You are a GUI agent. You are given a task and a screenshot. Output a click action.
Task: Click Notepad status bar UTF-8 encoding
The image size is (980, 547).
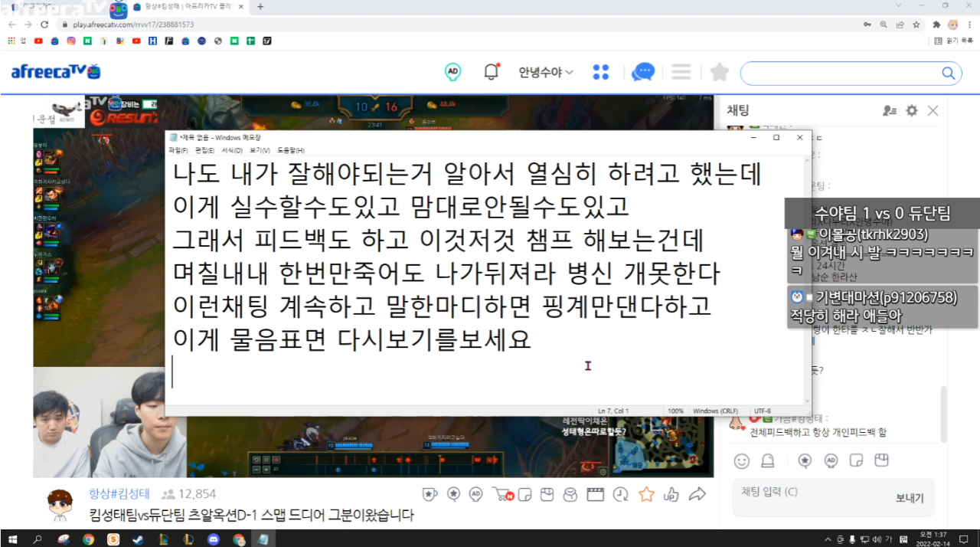[763, 411]
